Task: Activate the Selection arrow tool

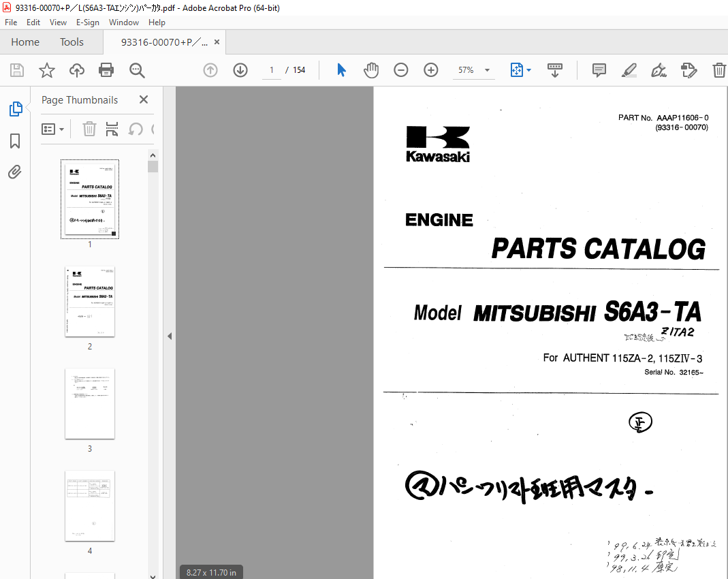Action: [x=341, y=70]
